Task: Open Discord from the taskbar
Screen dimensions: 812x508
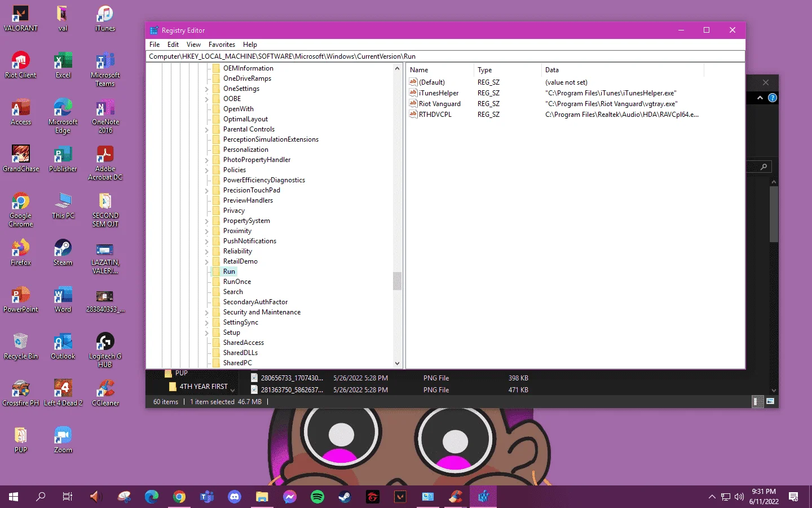Action: tap(235, 497)
